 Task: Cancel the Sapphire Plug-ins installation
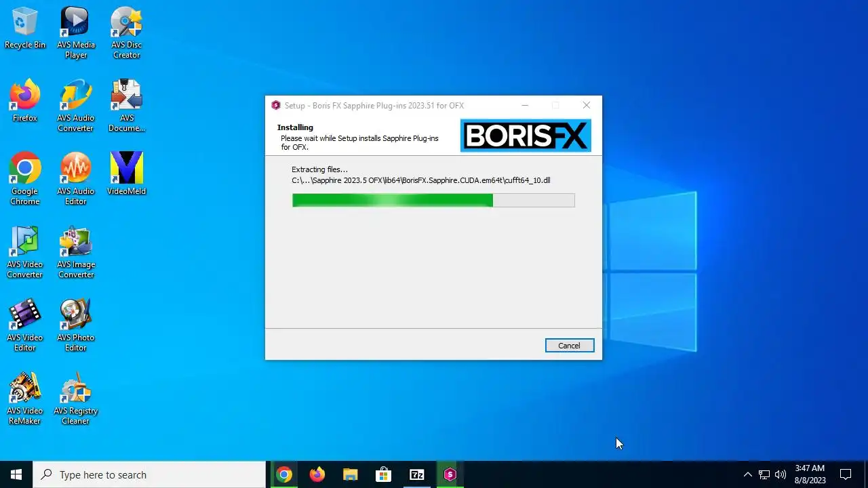pyautogui.click(x=570, y=346)
